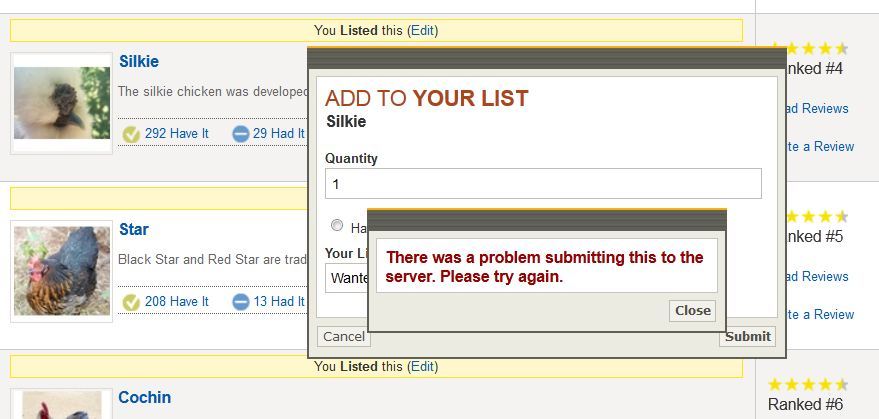The width and height of the screenshot is (879, 419).
Task: Open the Silkie breed title link
Action: click(139, 62)
